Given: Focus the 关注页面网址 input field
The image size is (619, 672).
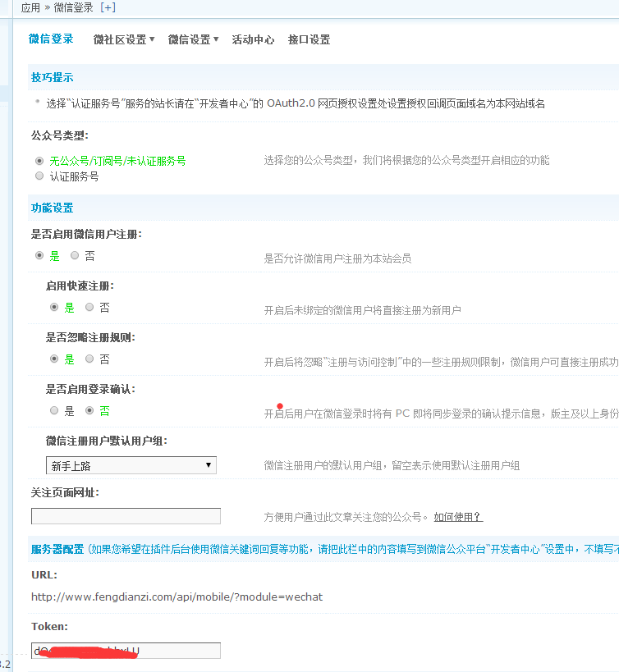Looking at the screenshot, I should (x=126, y=516).
